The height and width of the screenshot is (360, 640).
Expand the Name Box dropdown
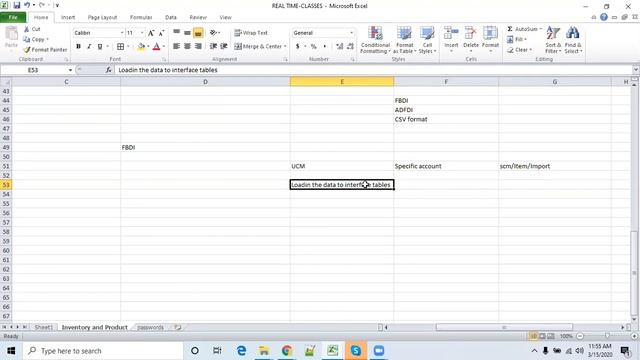click(70, 70)
